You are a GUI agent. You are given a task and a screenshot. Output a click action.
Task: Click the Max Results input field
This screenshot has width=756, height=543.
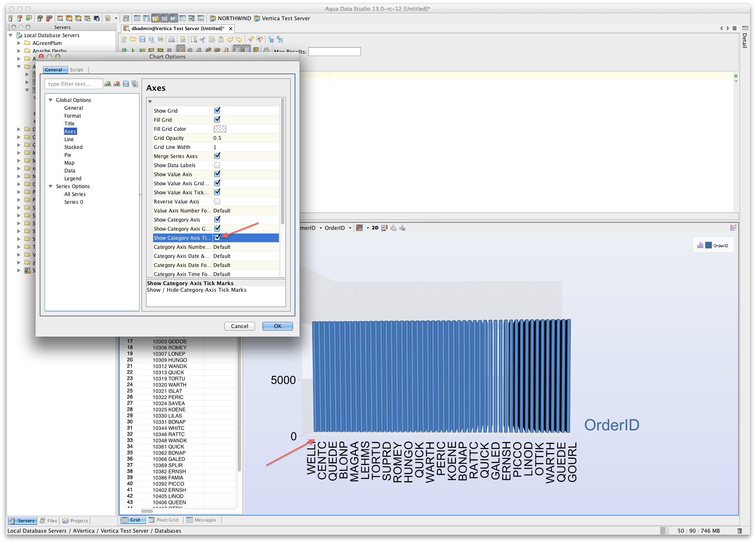tap(334, 52)
